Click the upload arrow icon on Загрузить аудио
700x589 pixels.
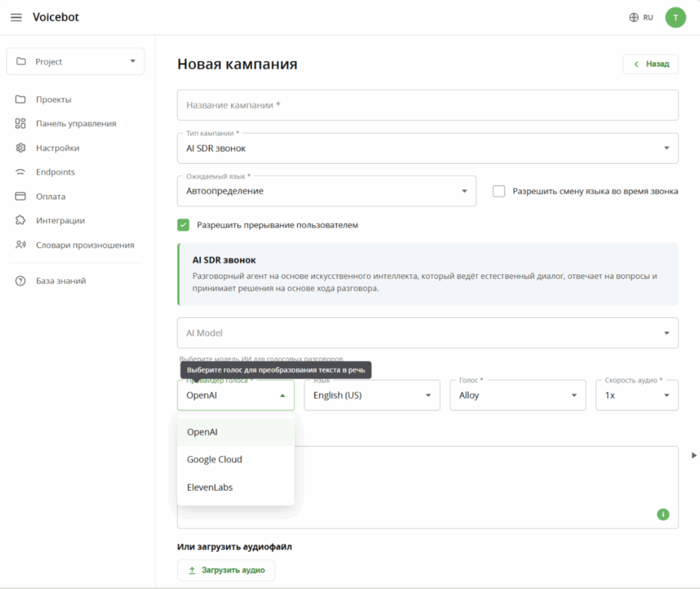[x=192, y=571]
